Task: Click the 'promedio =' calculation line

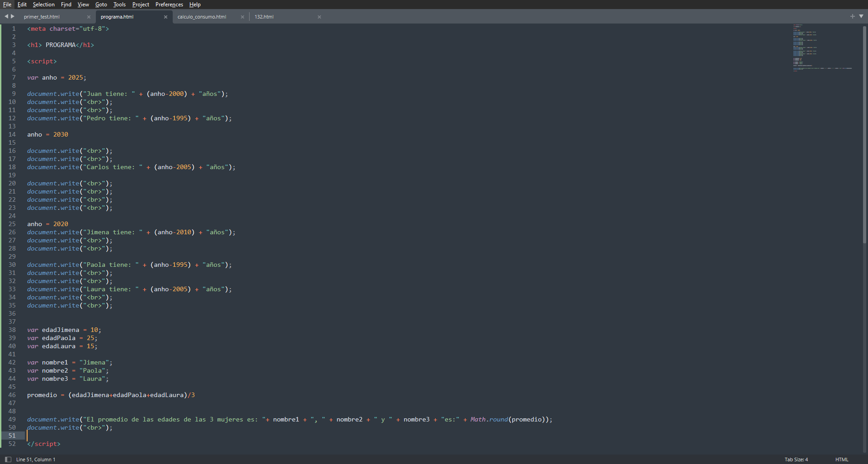Action: pyautogui.click(x=111, y=395)
